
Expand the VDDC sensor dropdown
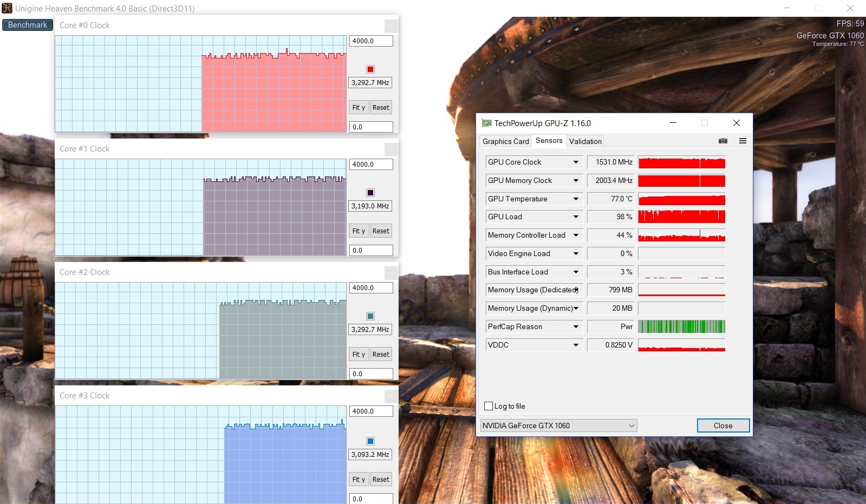[x=576, y=345]
